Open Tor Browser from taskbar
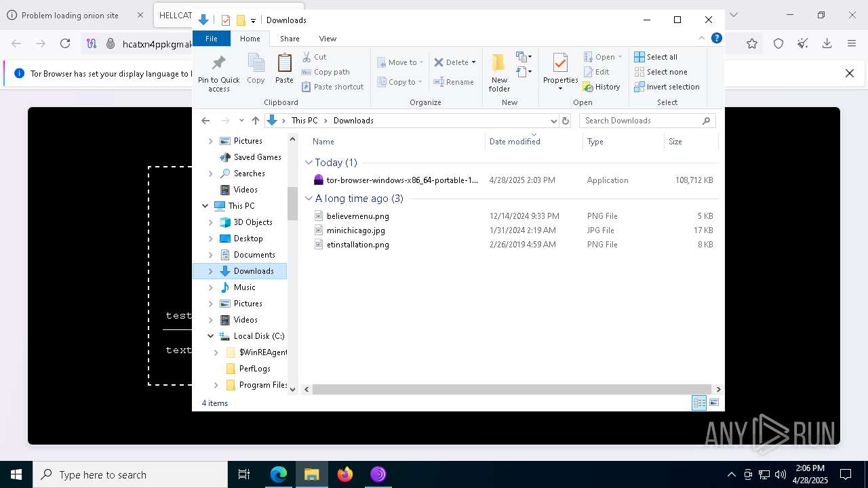Image resolution: width=868 pixels, height=488 pixels. pyautogui.click(x=378, y=474)
